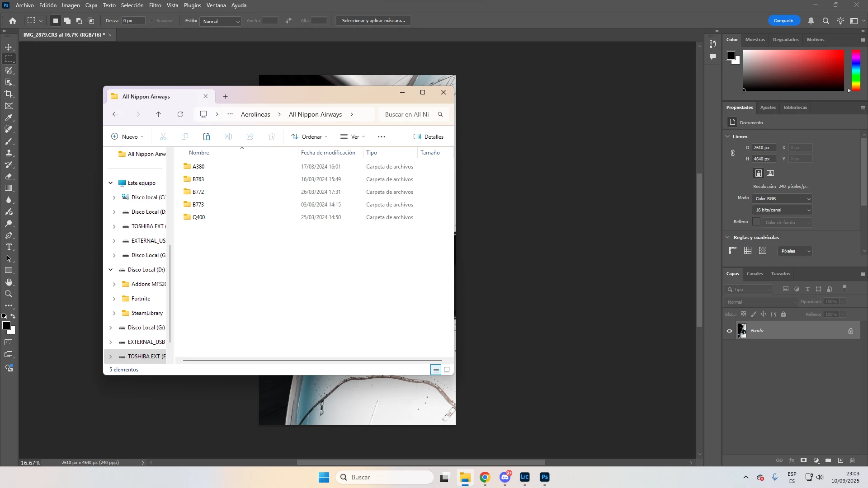Collapse the Este equipo tree node
Screen dimensions: 868x488
pyautogui.click(x=111, y=183)
